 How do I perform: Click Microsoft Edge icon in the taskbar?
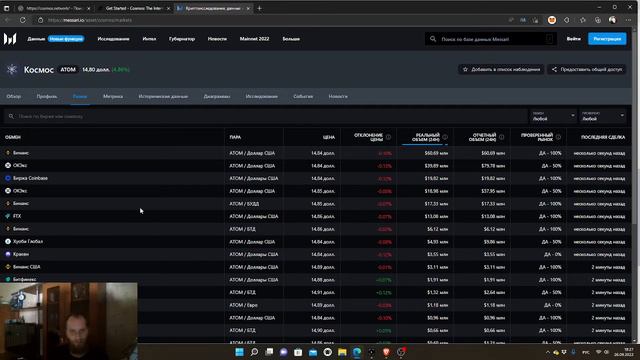click(x=357, y=352)
